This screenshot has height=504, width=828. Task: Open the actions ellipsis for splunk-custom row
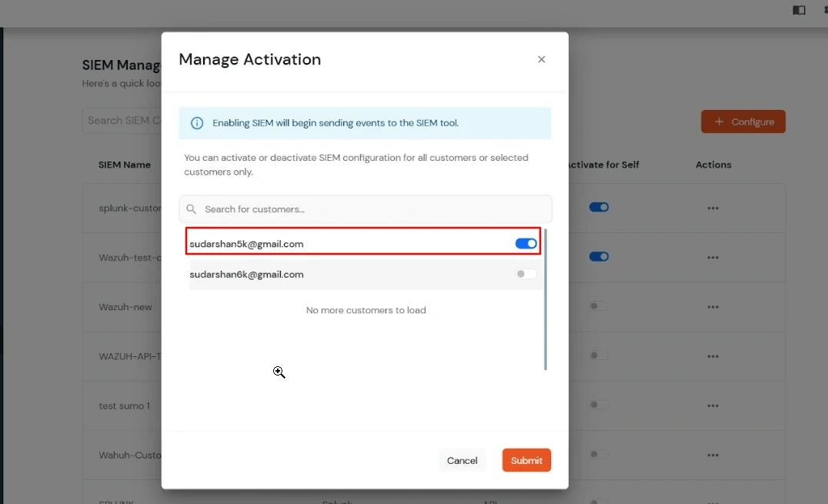click(x=712, y=208)
